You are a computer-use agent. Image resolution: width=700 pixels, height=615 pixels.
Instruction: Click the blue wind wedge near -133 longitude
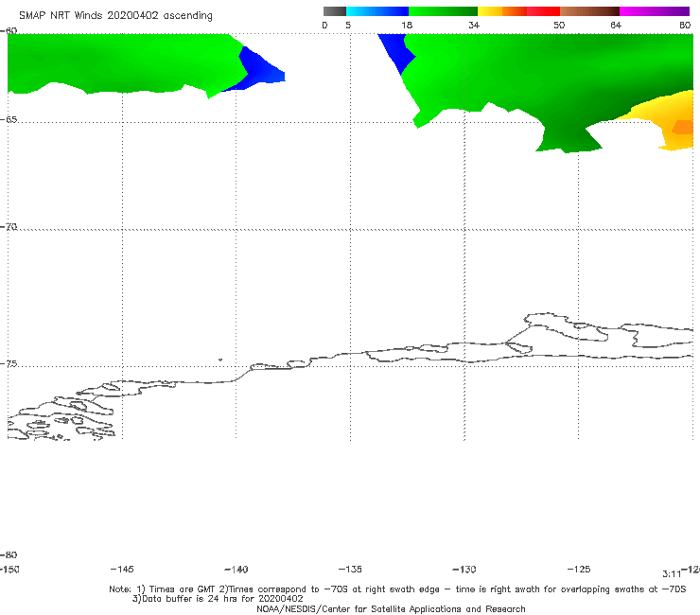397,53
